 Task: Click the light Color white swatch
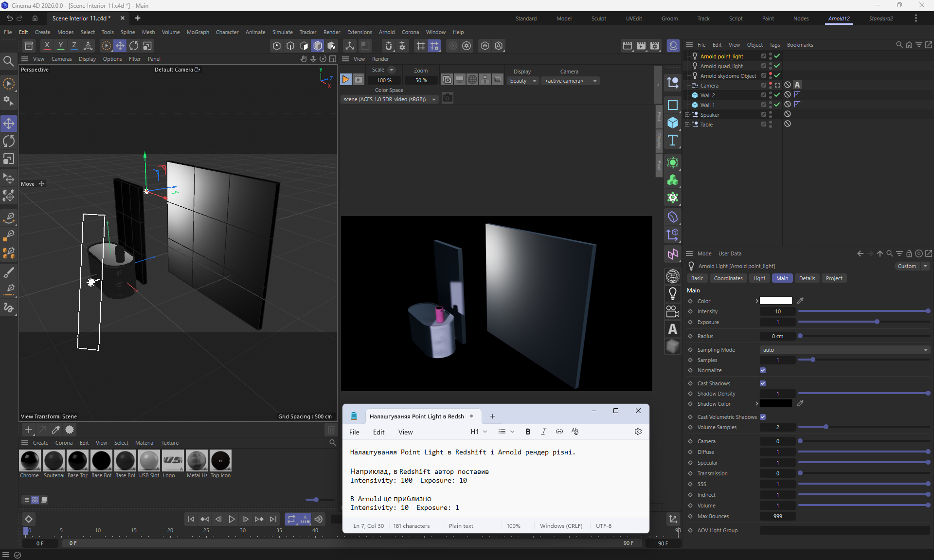tap(776, 301)
